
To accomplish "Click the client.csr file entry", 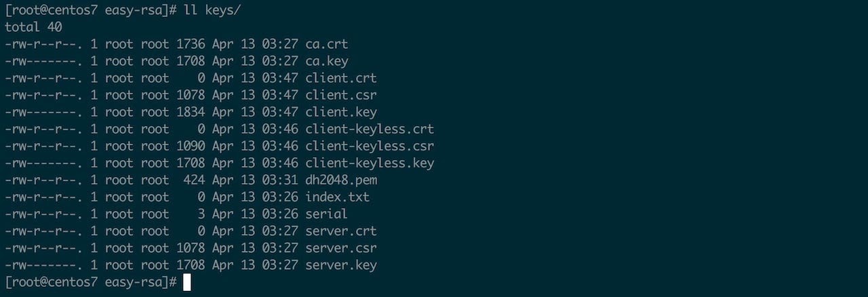I will tap(341, 95).
